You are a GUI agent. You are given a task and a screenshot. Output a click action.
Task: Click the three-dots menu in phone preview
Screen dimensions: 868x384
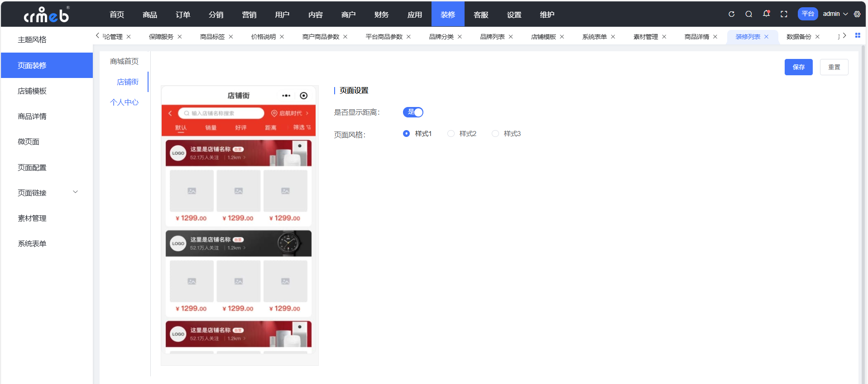coord(286,96)
